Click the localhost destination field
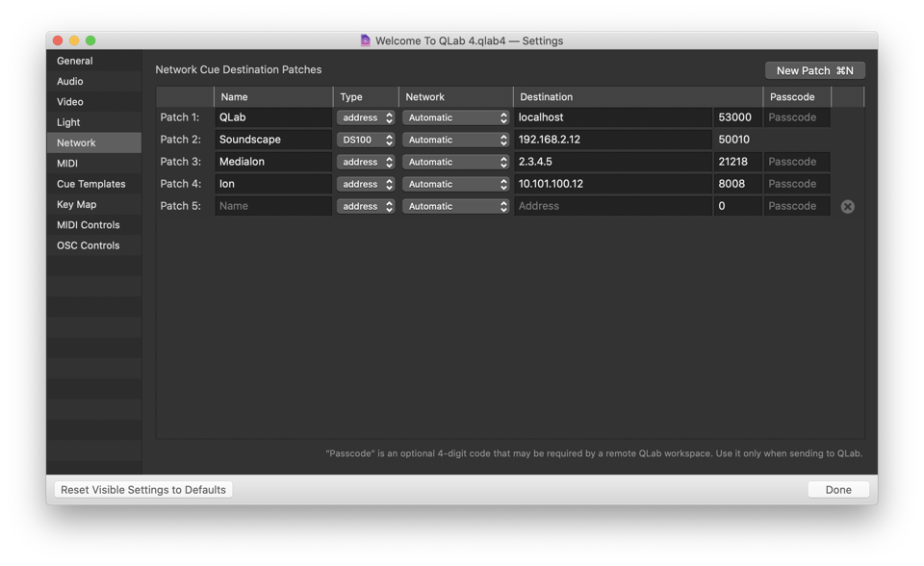Viewport: 924px width, 566px height. [x=612, y=117]
